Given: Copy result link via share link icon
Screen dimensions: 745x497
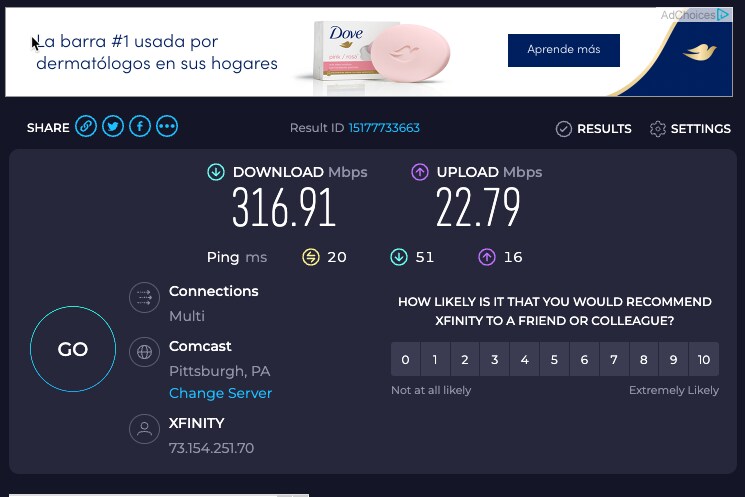Looking at the screenshot, I should pos(86,127).
